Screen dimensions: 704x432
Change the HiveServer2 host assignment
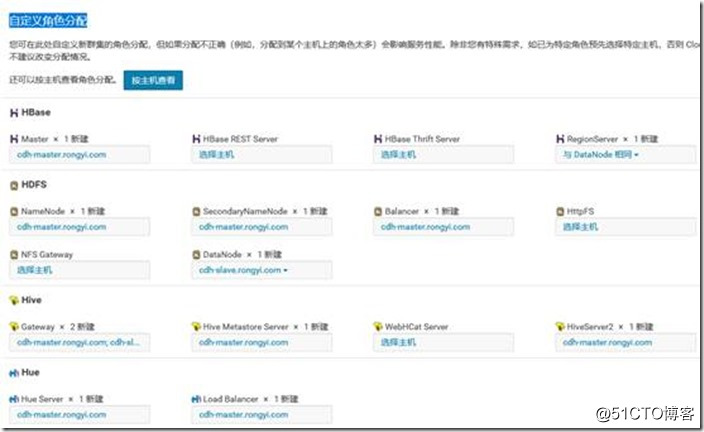626,342
